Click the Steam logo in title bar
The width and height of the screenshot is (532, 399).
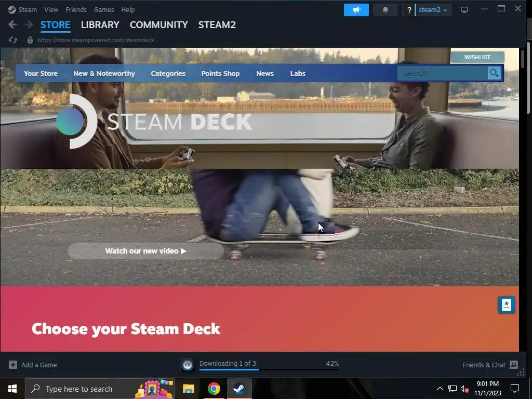[12, 9]
